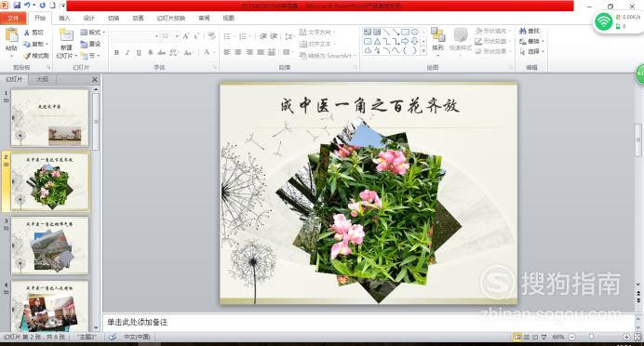Expand the shapes gallery More arrow
Viewport: 644px width, 346px height.
(x=423, y=51)
